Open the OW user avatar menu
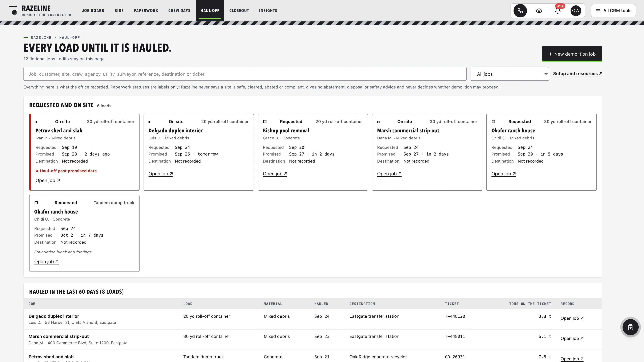This screenshot has height=362, width=644. pos(576,11)
